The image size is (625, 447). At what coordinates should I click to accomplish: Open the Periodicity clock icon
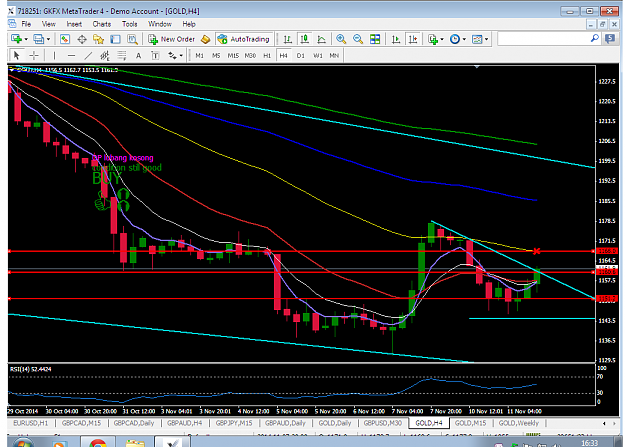pyautogui.click(x=455, y=39)
